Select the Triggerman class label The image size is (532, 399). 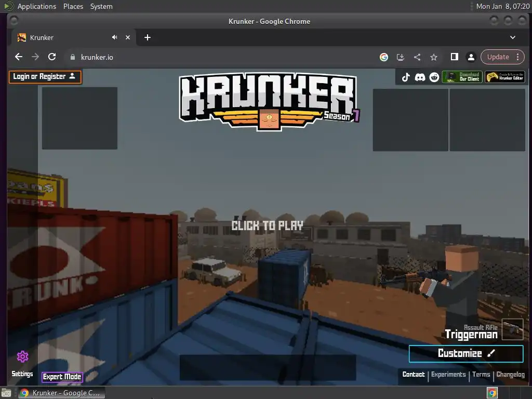[x=471, y=335]
